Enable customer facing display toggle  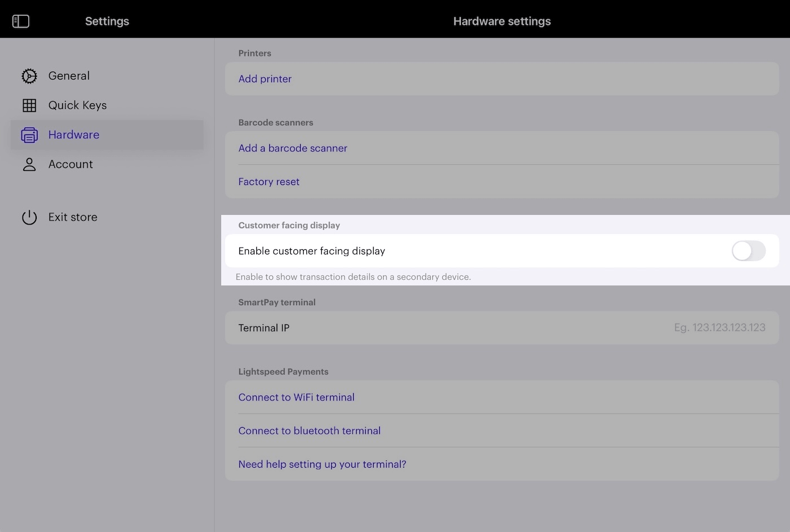tap(748, 251)
